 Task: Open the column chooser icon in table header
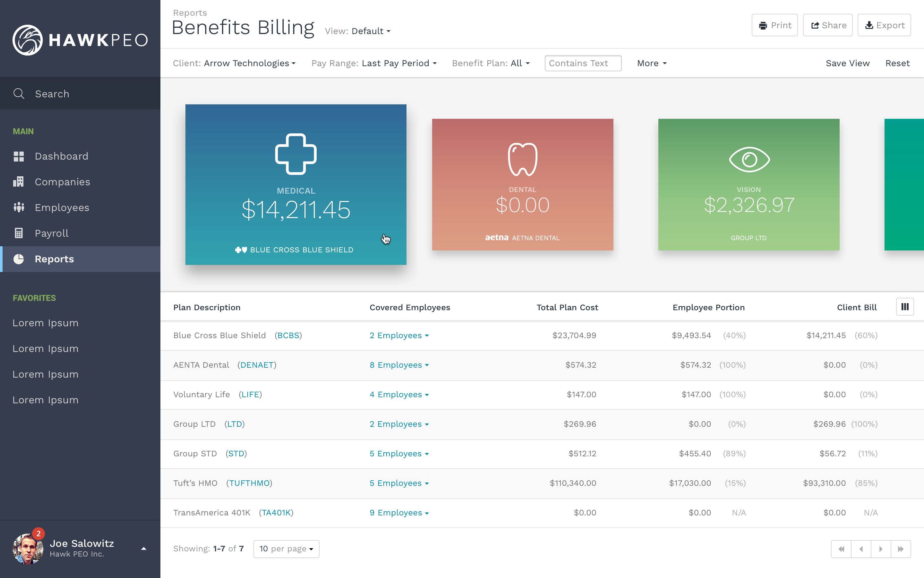tap(905, 307)
